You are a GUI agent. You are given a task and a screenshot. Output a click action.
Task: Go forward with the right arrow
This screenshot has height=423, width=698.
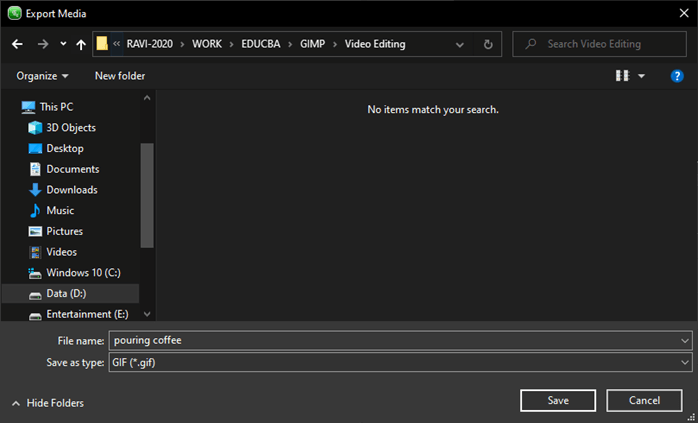[43, 44]
